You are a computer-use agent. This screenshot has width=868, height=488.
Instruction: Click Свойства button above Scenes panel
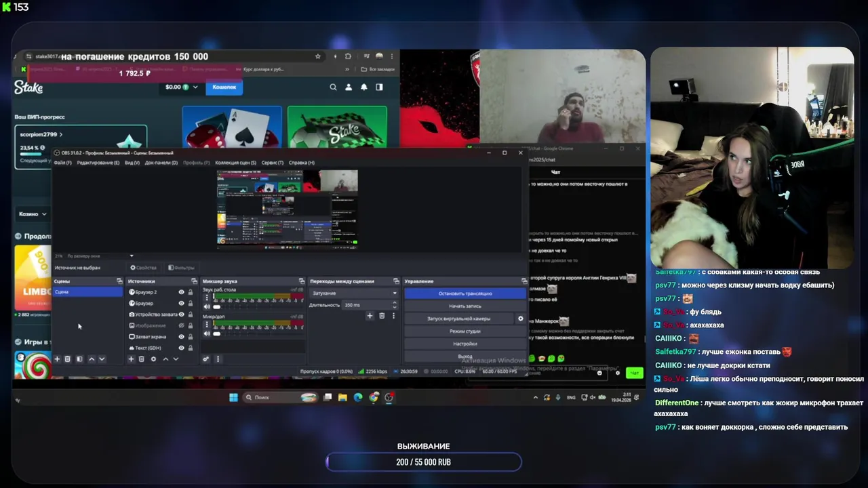[x=143, y=268]
